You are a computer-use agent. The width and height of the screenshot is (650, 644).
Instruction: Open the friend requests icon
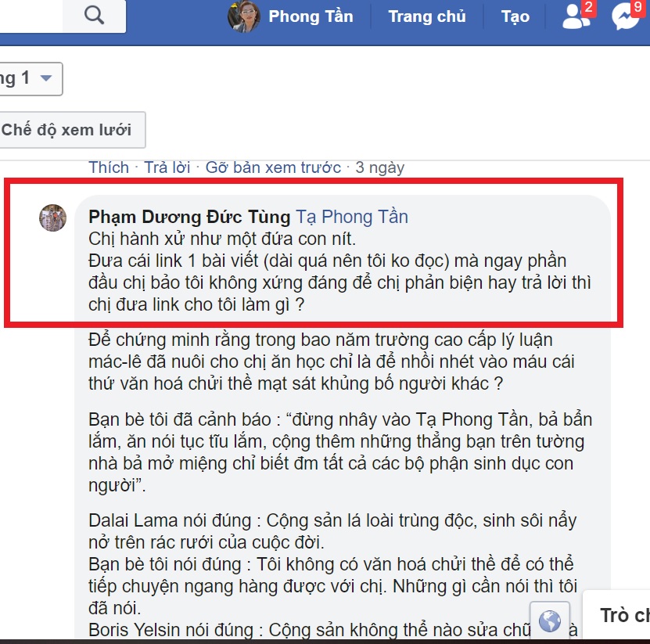576,16
